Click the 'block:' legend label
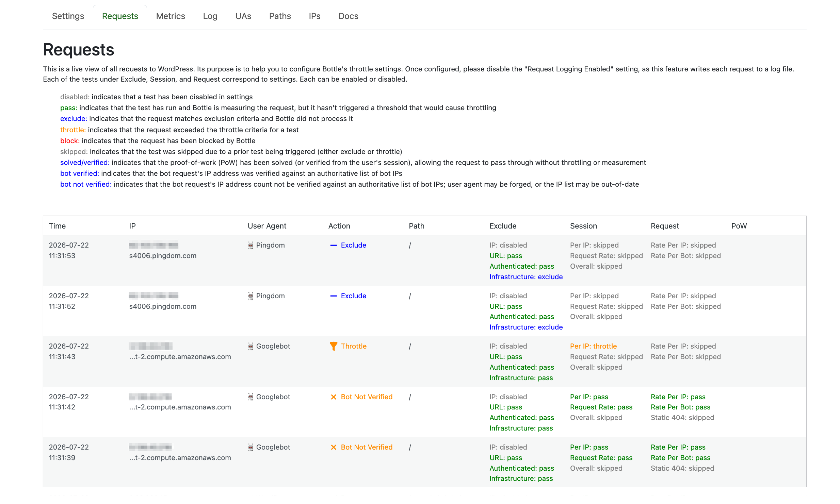 [x=70, y=141]
